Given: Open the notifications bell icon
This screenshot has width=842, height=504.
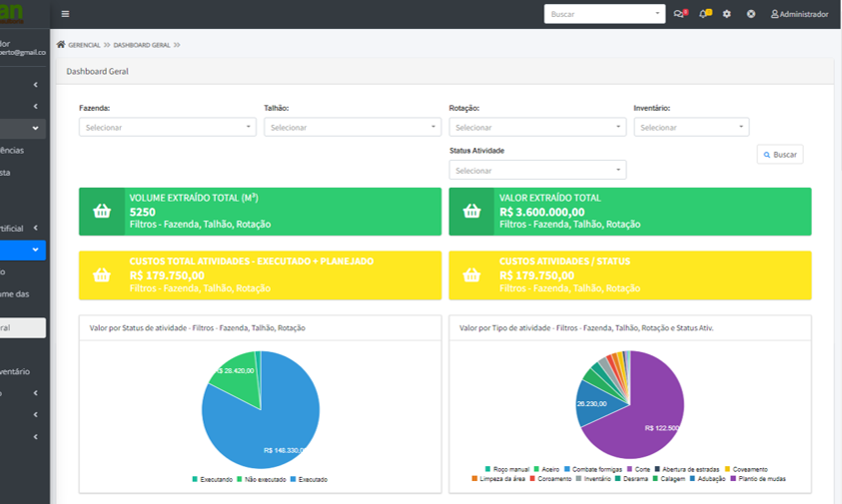Looking at the screenshot, I should (x=704, y=14).
